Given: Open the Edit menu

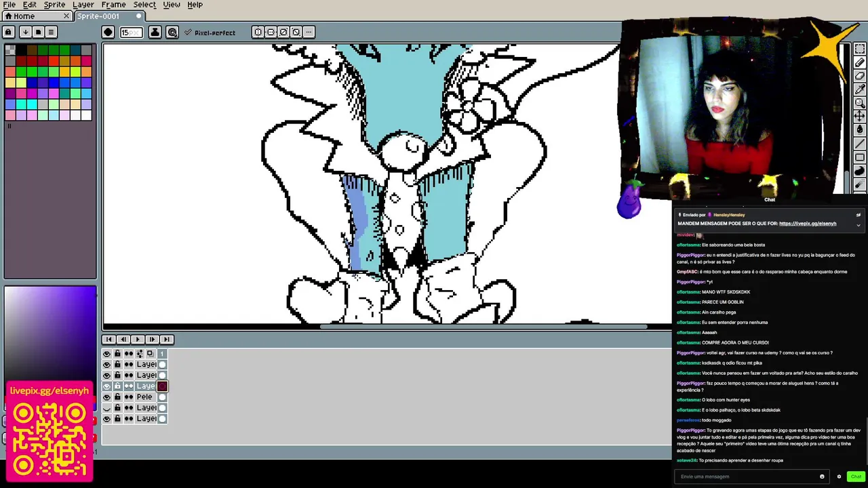Looking at the screenshot, I should (x=30, y=5).
